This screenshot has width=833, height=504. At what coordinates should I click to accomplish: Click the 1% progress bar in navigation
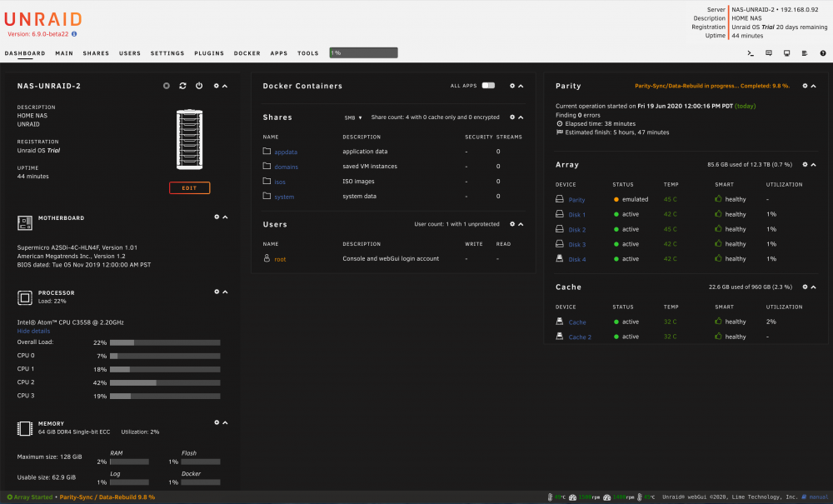tap(363, 52)
